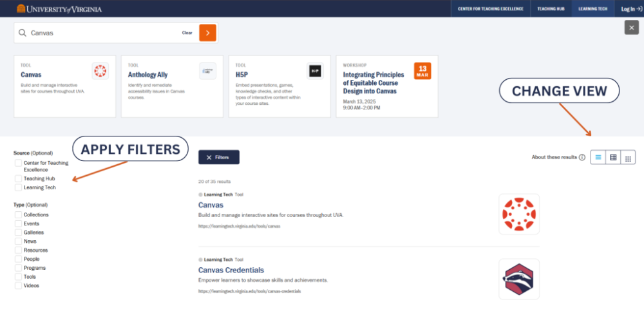
Task: Click the learningtech.virginia.edu/tools/canvas URL
Action: pyautogui.click(x=240, y=226)
